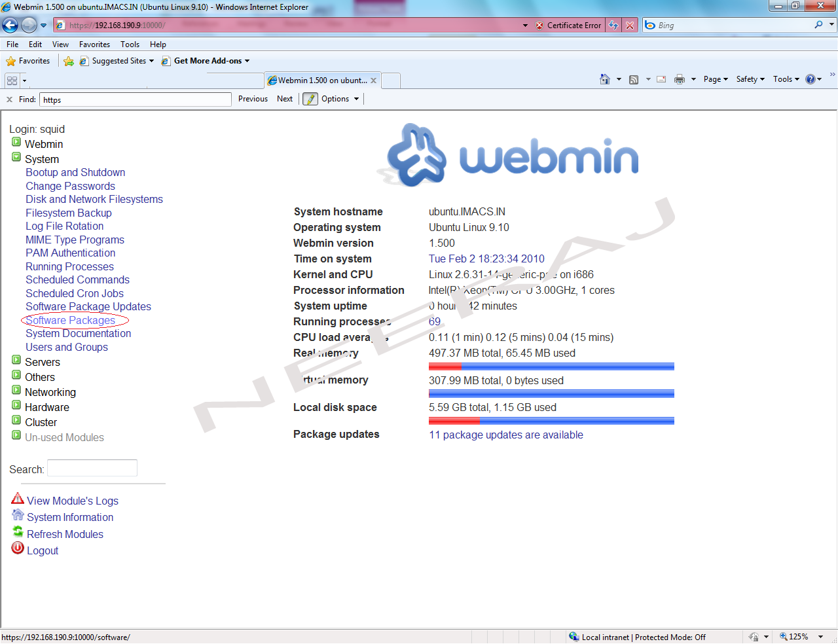Click the Favorites star button
838x644 pixels.
point(28,61)
